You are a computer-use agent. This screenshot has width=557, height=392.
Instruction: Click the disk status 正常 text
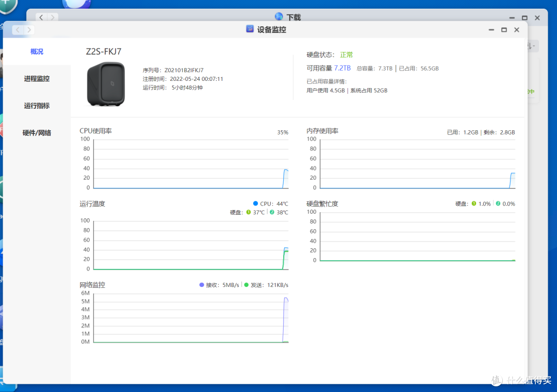(347, 55)
